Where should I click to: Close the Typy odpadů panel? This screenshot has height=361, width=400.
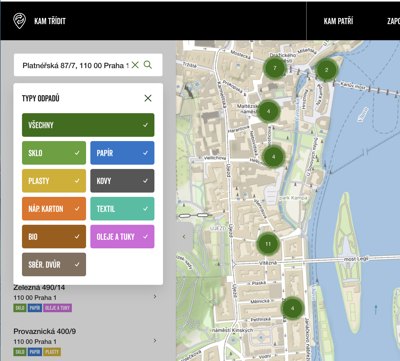(x=148, y=98)
